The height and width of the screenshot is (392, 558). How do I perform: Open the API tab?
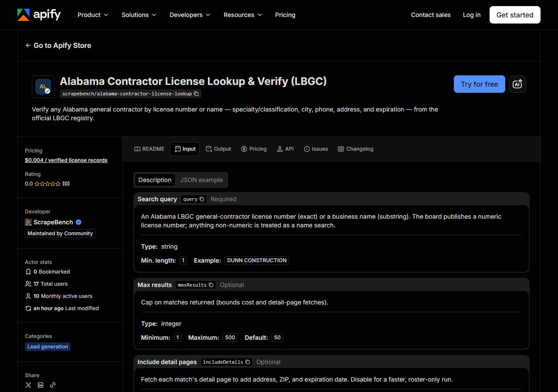tap(285, 149)
